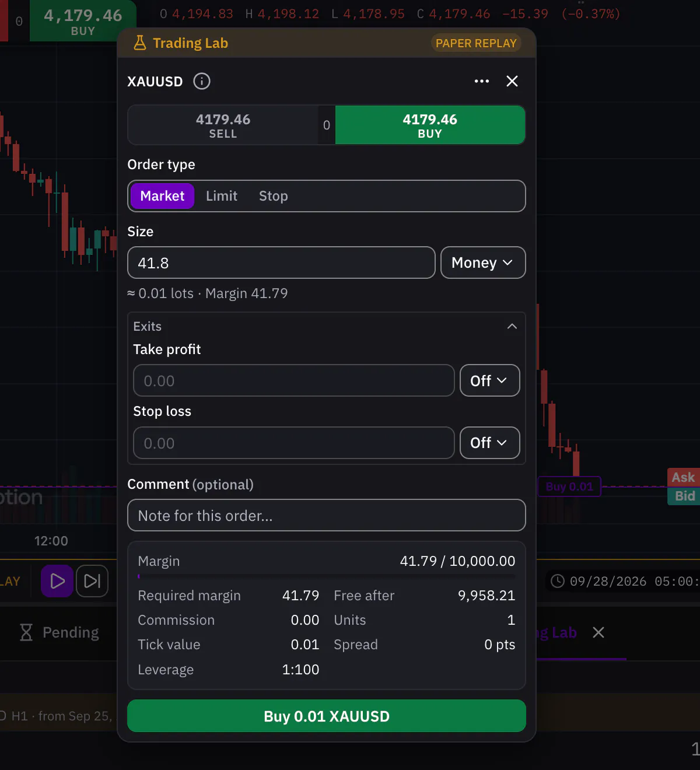Click the '≈ 0.01 lots · Margin 41.79' text
This screenshot has width=700, height=770.
(x=208, y=293)
